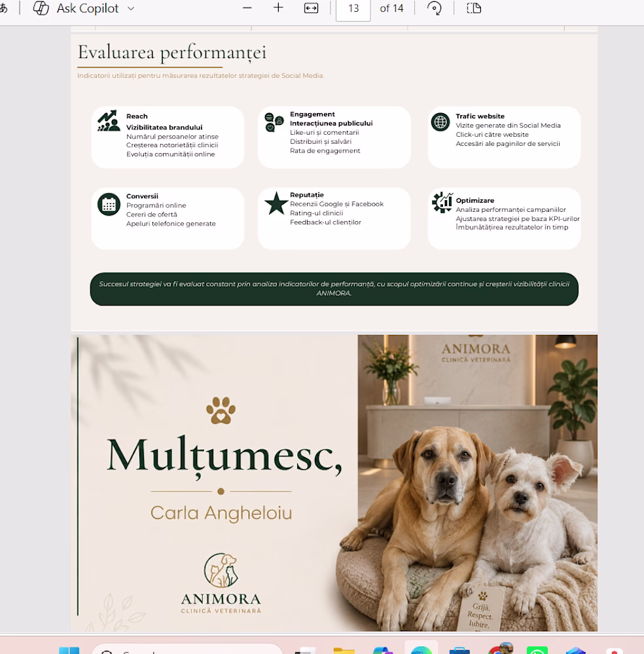Click the taskbar Search box

tap(187, 649)
